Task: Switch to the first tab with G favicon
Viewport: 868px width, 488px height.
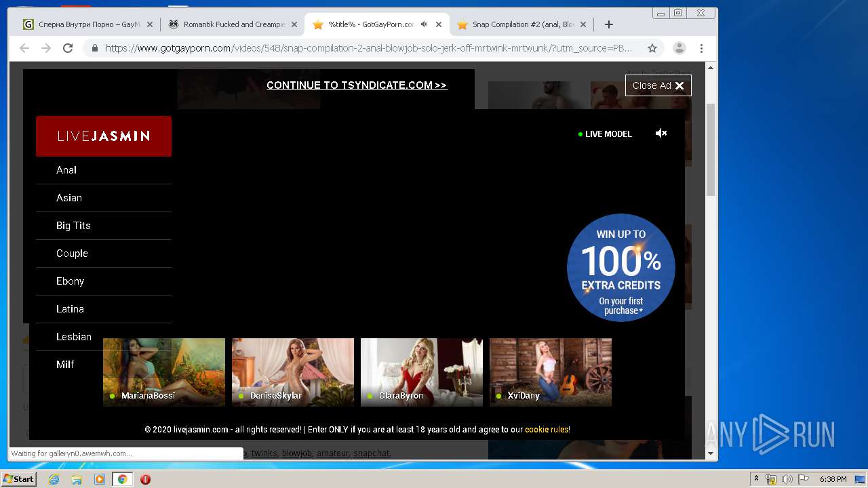Action: pos(88,24)
